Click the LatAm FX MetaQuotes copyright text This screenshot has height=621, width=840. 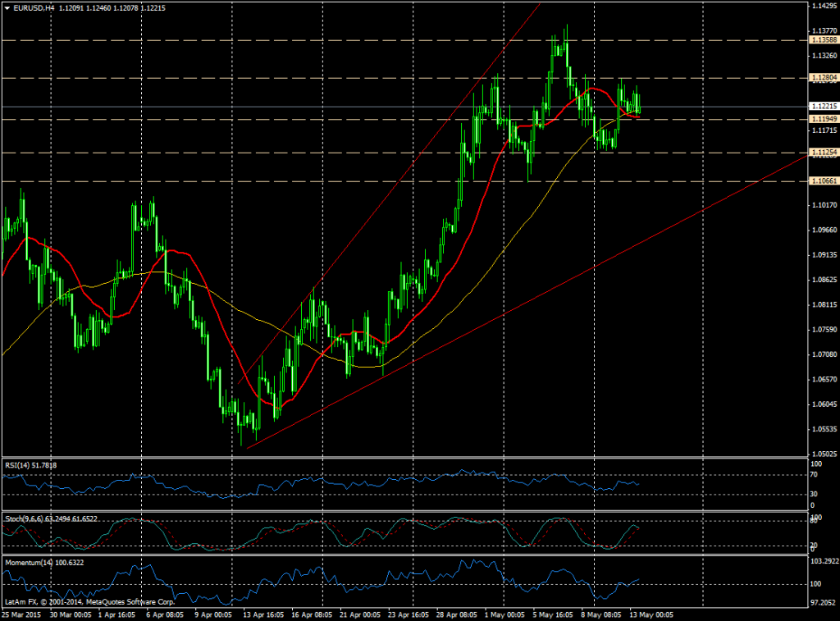[74, 601]
